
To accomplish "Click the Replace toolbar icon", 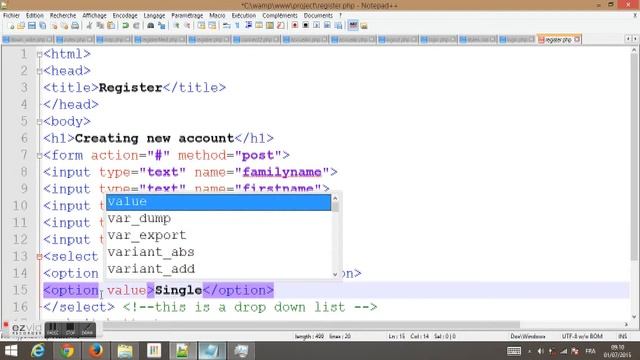I will point(162,26).
